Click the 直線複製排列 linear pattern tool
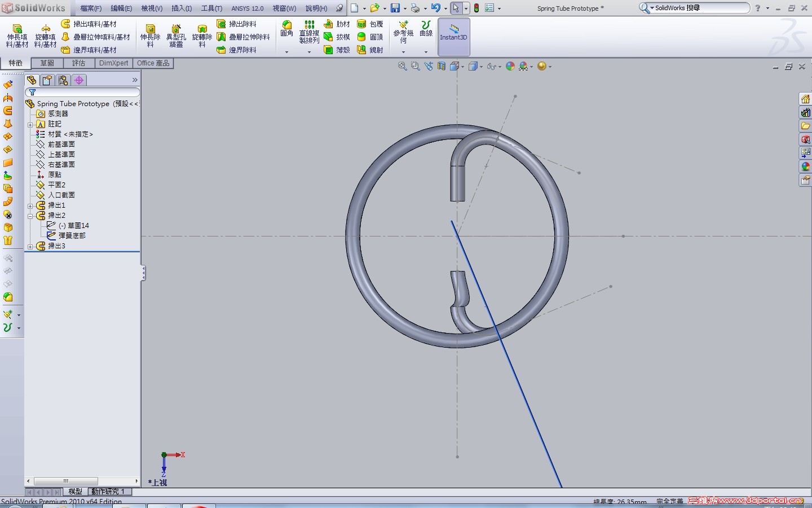 309,32
